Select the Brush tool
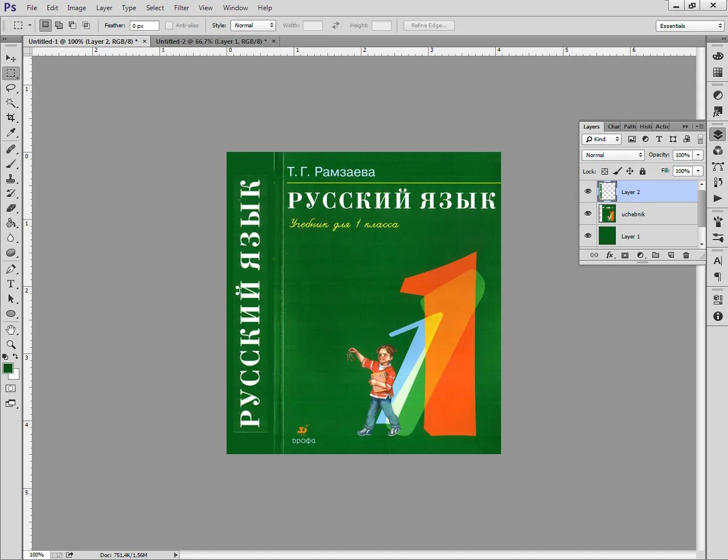 tap(11, 164)
